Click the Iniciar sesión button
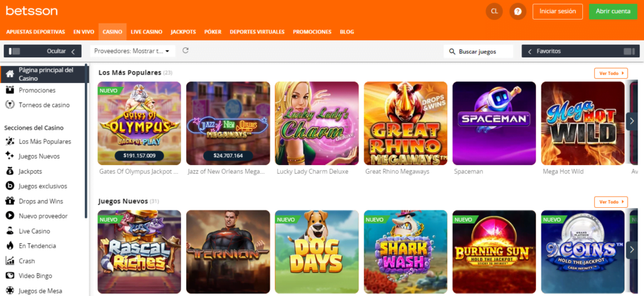This screenshot has width=644, height=296. (558, 11)
